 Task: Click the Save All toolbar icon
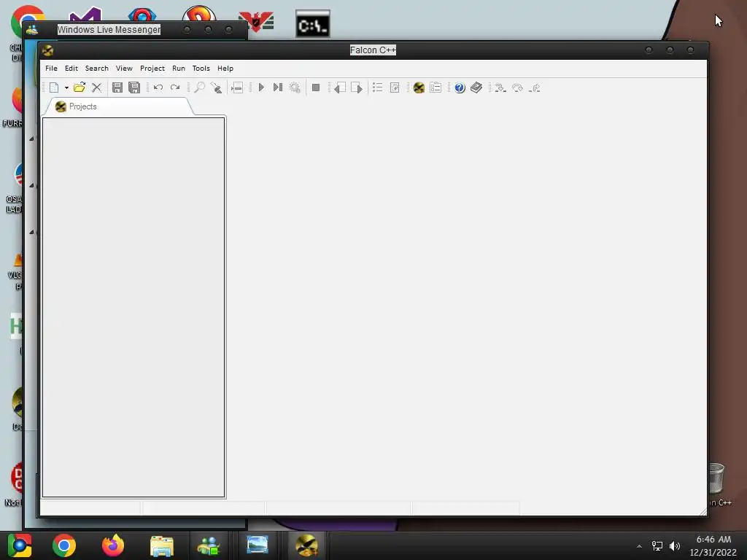(x=134, y=87)
